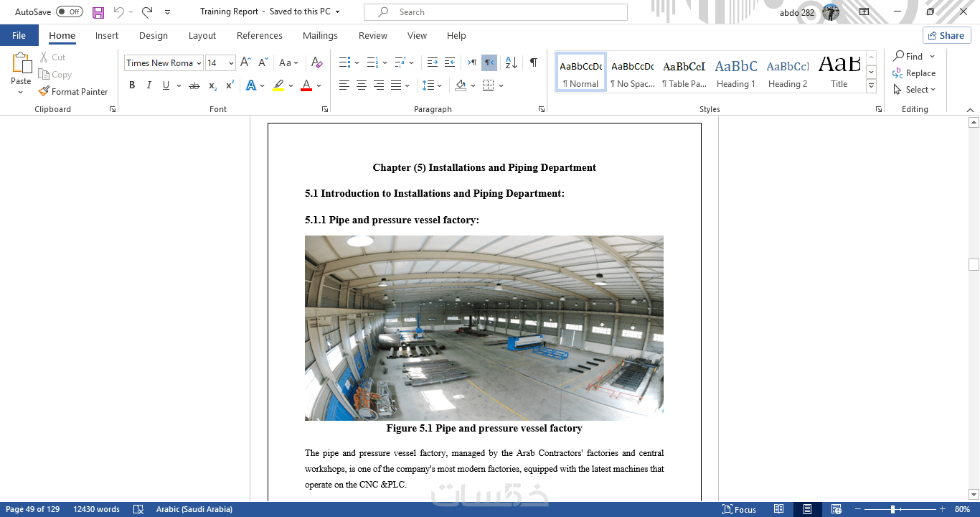
Task: Open Focus mode from status bar
Action: click(x=739, y=509)
